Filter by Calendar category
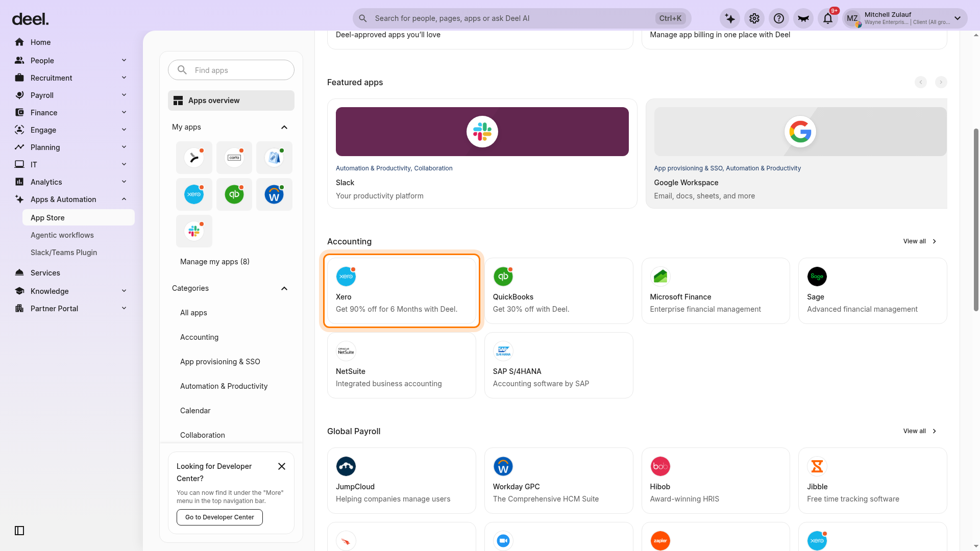This screenshot has width=980, height=551. pos(195,411)
